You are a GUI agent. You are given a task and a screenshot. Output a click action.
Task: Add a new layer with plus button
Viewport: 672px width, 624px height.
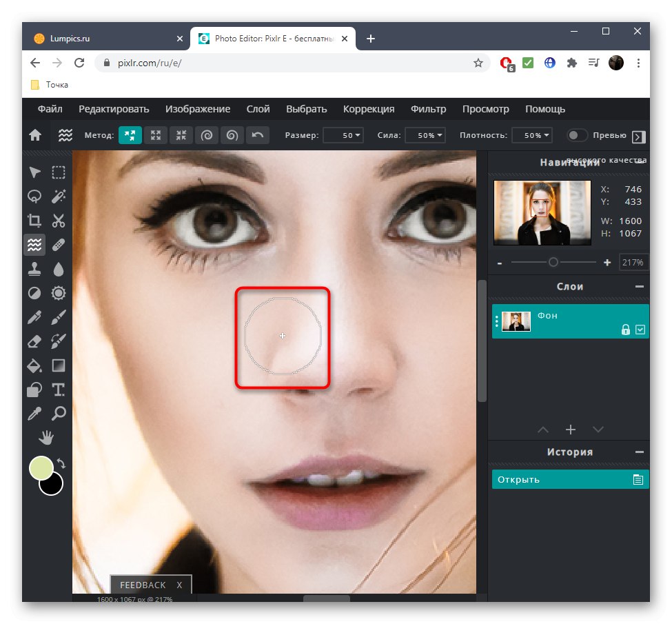[570, 430]
